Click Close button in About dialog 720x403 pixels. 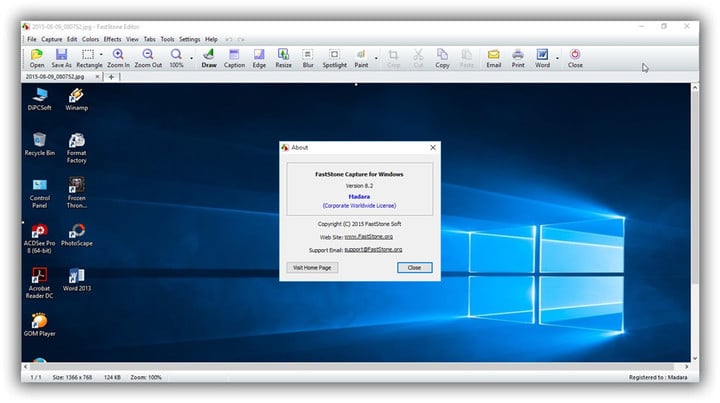415,268
